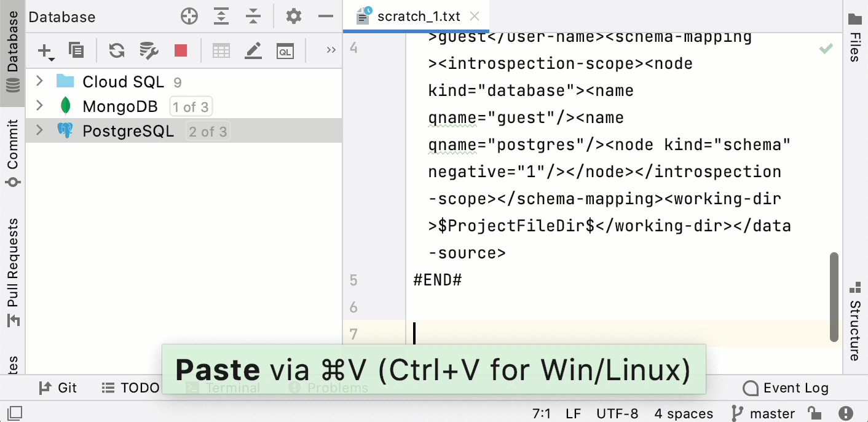Expand hidden toolbar actions via the chevron

331,51
